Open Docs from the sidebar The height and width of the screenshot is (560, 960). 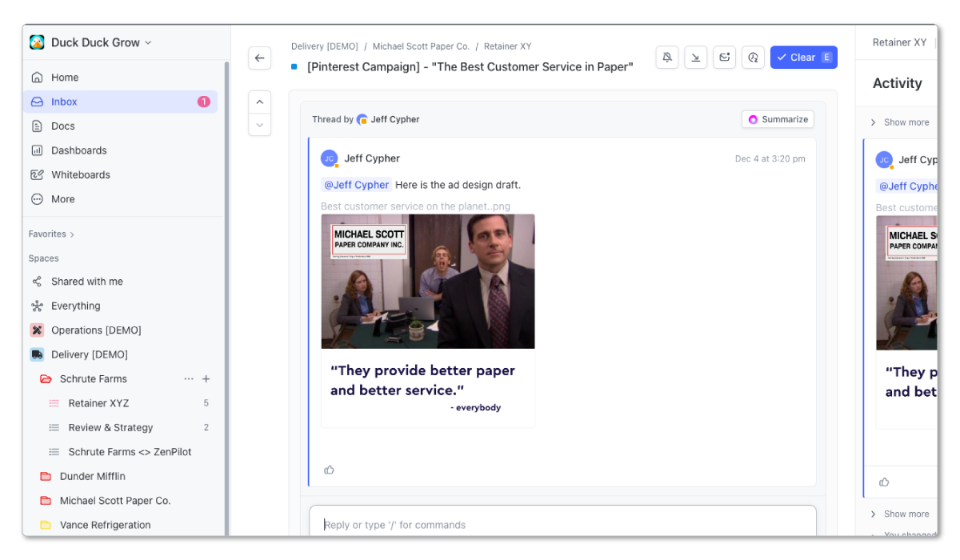click(x=120, y=126)
